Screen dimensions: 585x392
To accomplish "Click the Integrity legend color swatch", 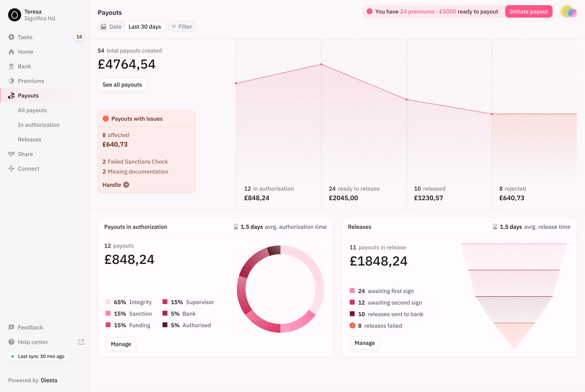I will click(108, 302).
